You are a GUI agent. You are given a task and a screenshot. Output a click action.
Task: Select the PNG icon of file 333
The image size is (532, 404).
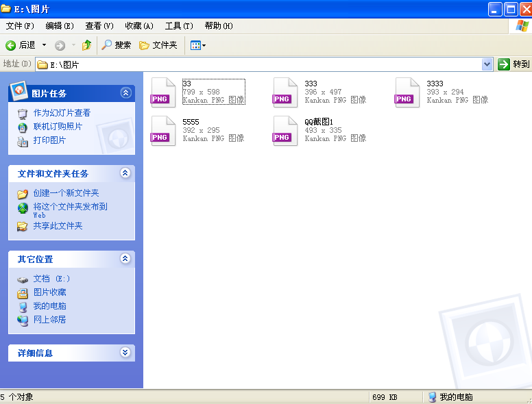tap(285, 92)
